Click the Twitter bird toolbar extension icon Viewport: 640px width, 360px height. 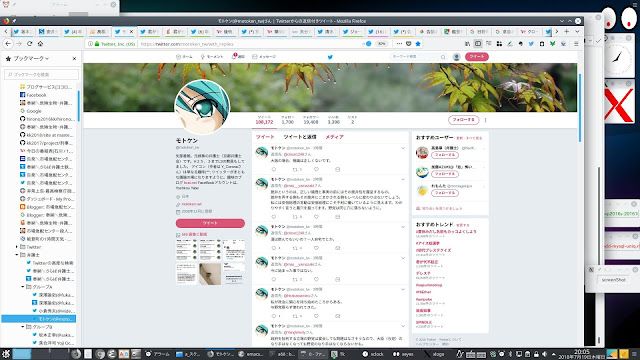coord(531,44)
